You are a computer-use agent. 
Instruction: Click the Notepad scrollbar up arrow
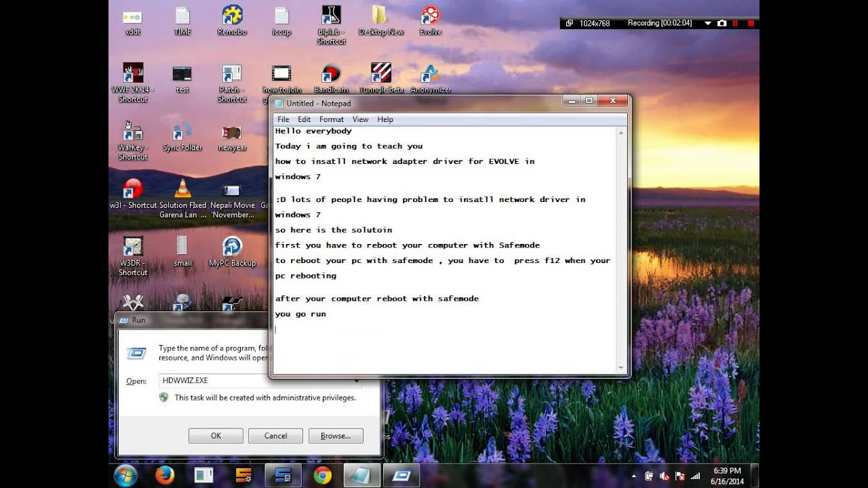click(621, 133)
